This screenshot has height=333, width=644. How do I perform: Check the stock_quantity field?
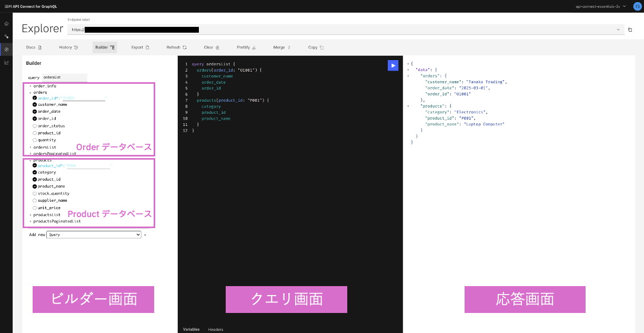tap(35, 193)
